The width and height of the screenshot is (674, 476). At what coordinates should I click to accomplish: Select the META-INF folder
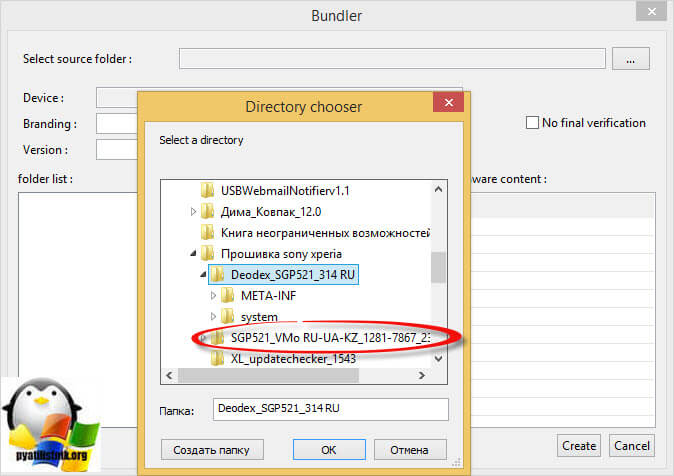(x=268, y=295)
